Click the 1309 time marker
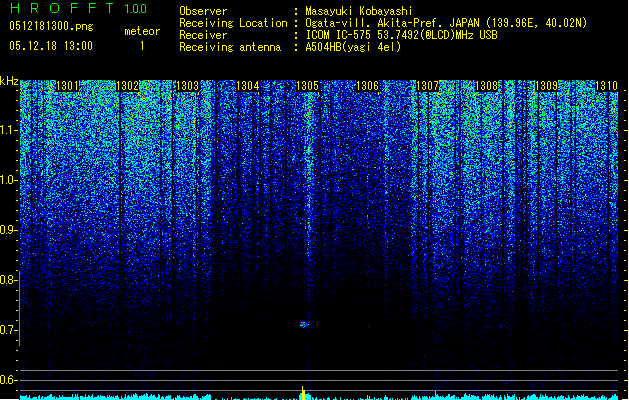The image size is (629, 400). coord(547,86)
